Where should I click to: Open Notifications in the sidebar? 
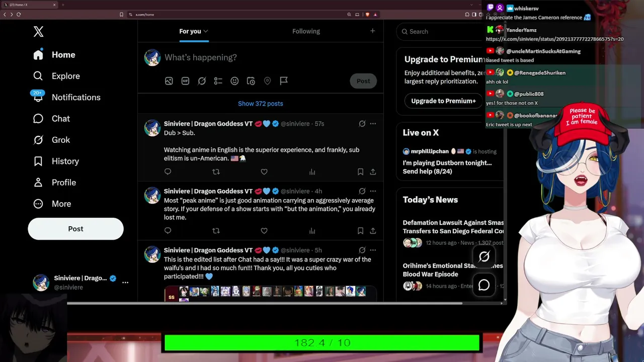point(66,97)
